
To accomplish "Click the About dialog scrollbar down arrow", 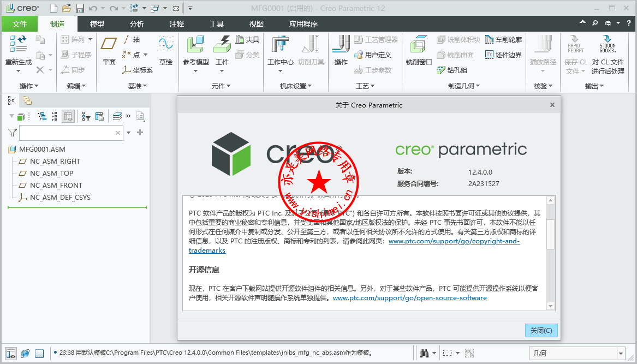I will click(550, 306).
